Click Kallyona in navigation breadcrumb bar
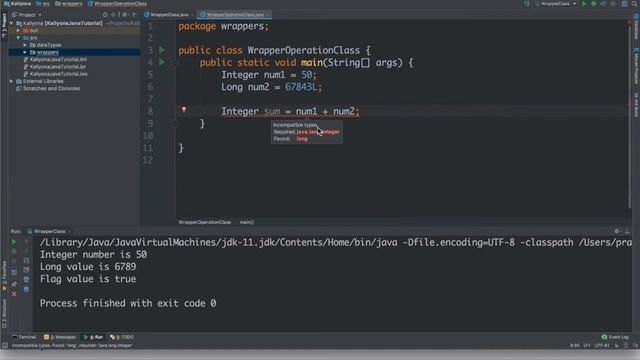The width and height of the screenshot is (640, 360). pyautogui.click(x=17, y=4)
